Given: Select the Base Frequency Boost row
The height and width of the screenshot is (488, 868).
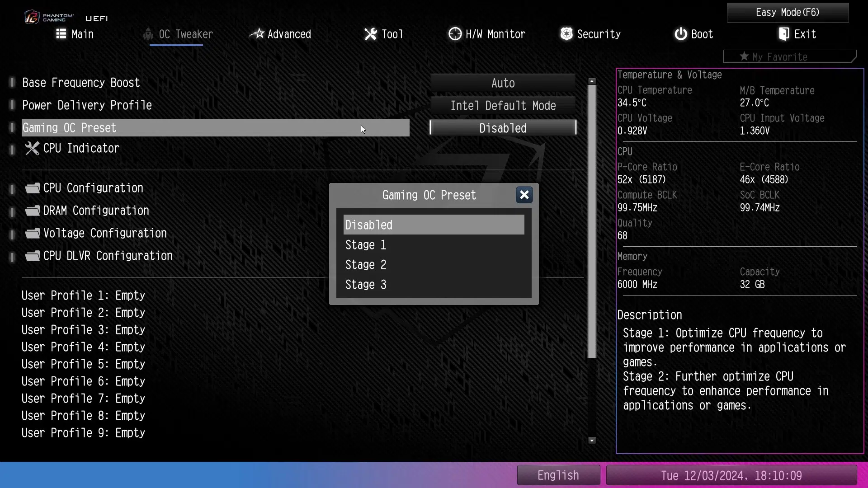Looking at the screenshot, I should pos(216,83).
